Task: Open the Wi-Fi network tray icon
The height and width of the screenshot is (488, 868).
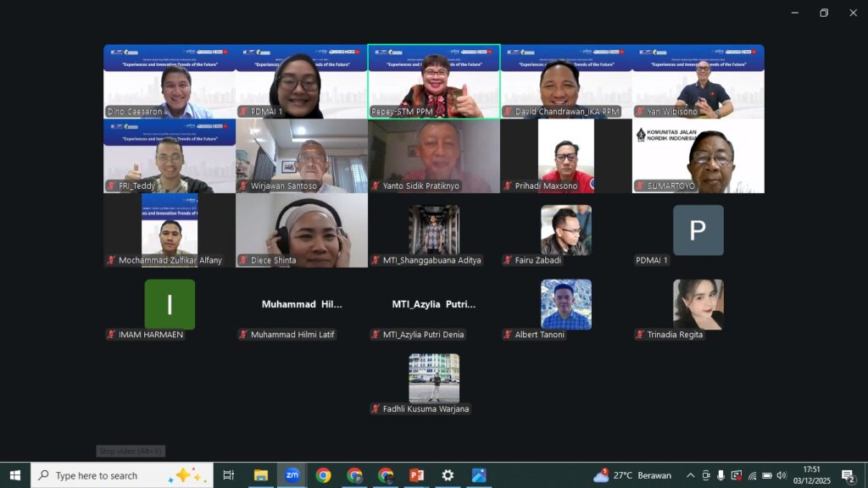Action: coord(751,475)
